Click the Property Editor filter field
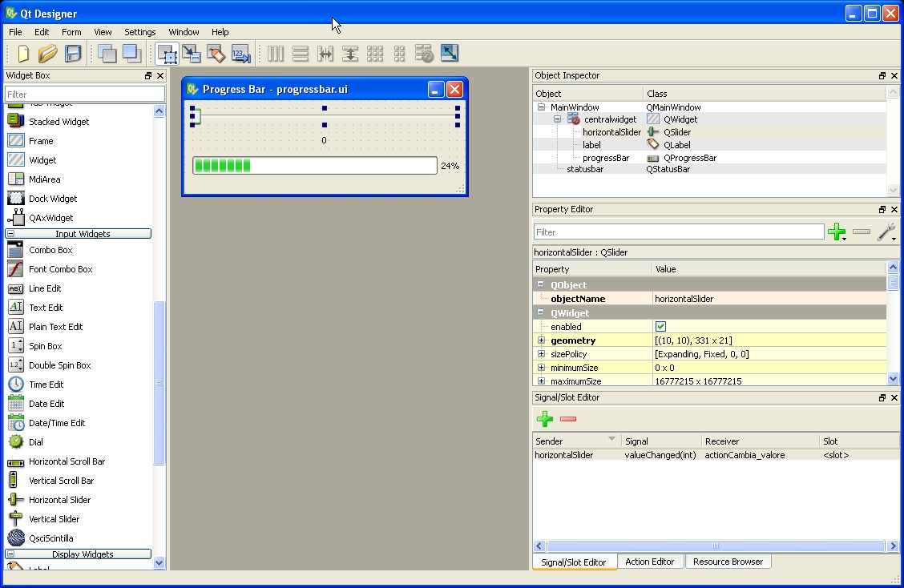Image resolution: width=904 pixels, height=588 pixels. click(x=677, y=232)
